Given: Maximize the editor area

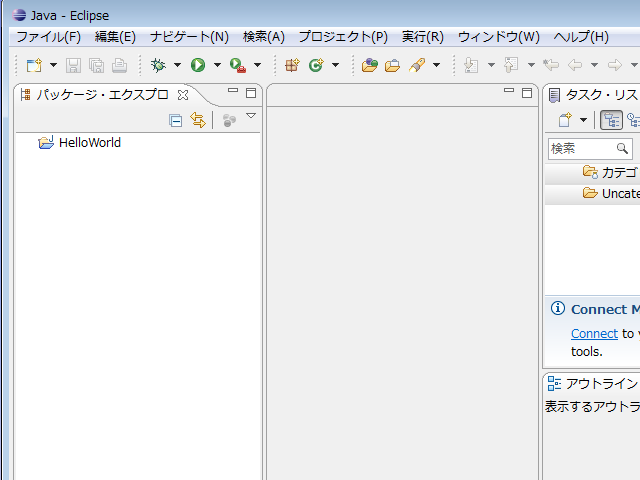Looking at the screenshot, I should (x=527, y=93).
